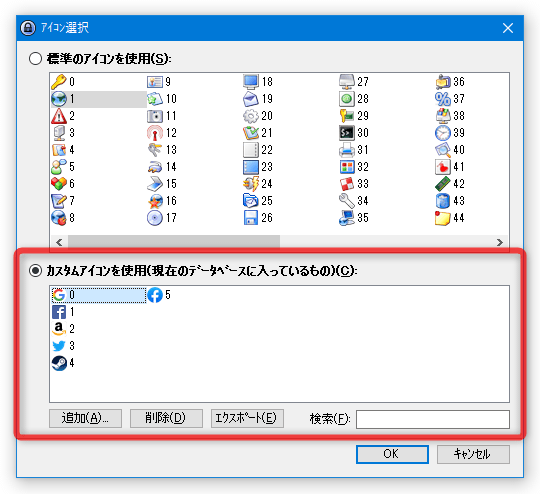The height and width of the screenshot is (494, 540).
Task: Choose the warning triangle icon 2
Action: tap(59, 116)
